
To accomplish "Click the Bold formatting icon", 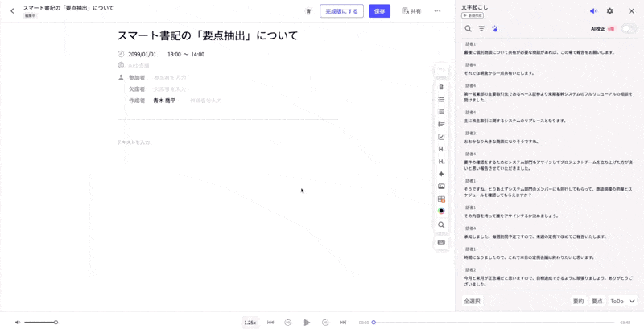I will (x=441, y=87).
